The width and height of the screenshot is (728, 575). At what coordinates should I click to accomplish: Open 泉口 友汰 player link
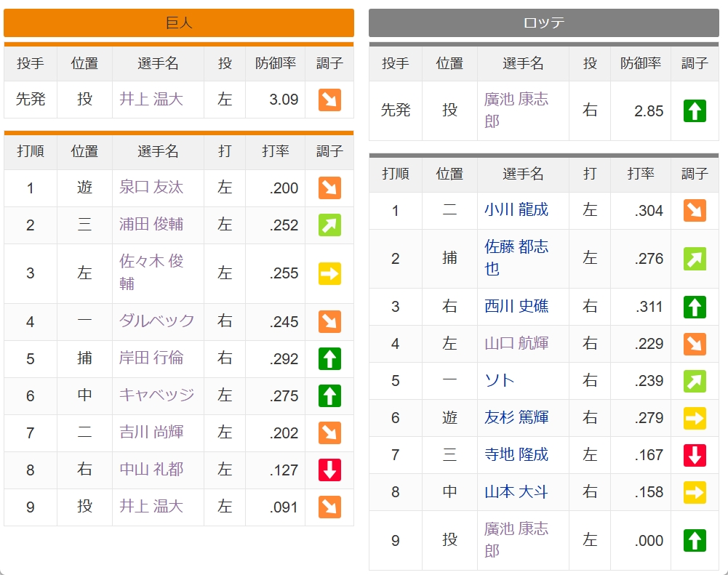click(151, 188)
